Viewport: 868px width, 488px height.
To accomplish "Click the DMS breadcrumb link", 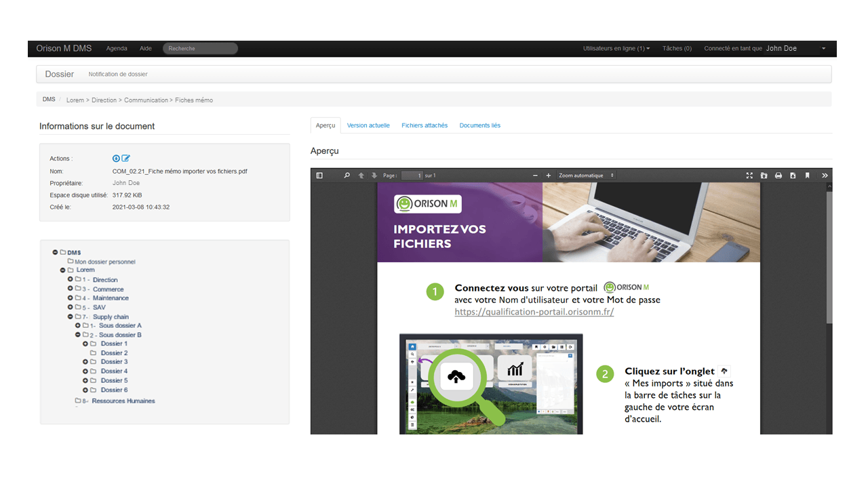I will click(x=49, y=100).
